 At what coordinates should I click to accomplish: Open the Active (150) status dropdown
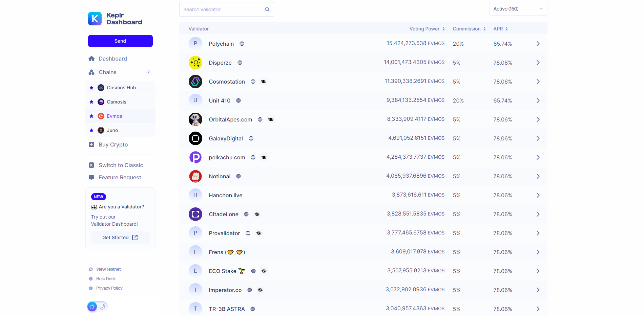click(518, 9)
